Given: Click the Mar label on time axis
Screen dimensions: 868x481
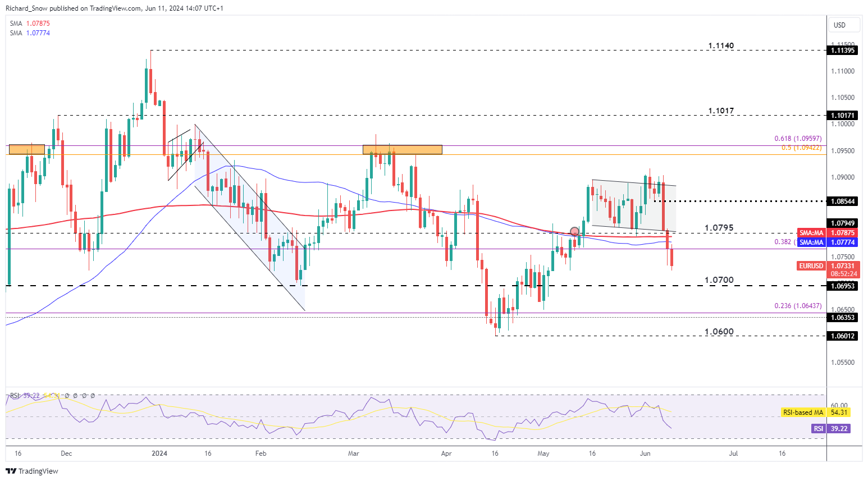Looking at the screenshot, I should pyautogui.click(x=353, y=453).
